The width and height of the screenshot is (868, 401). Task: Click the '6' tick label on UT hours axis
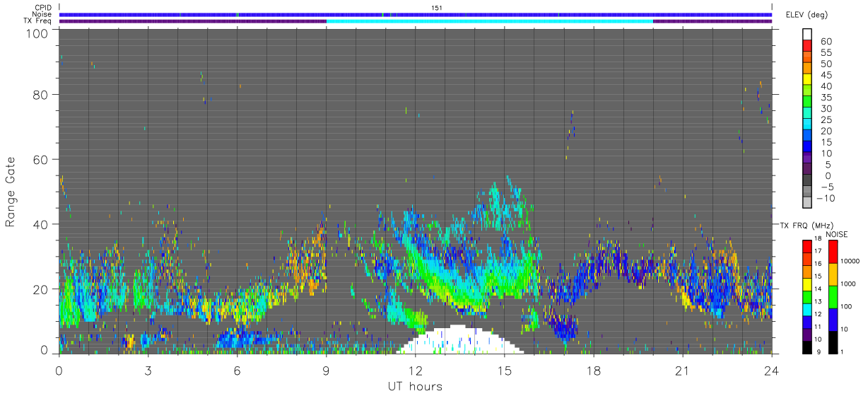click(237, 371)
